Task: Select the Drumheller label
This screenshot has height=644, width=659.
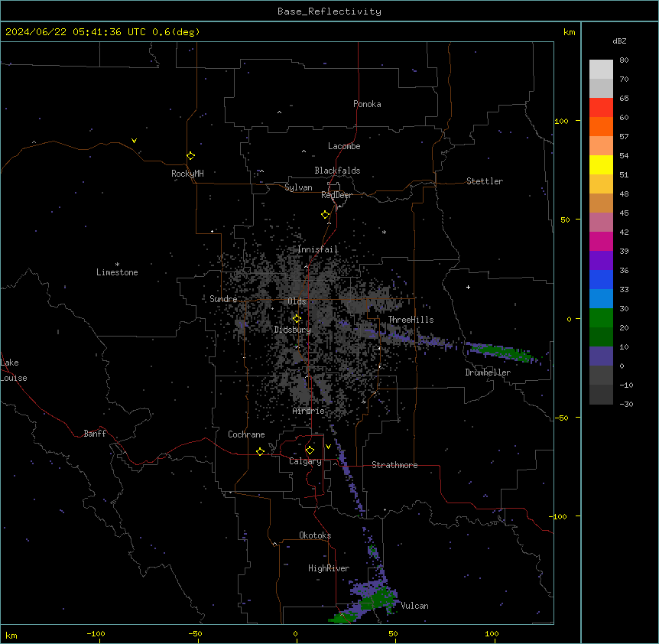Action: (488, 372)
